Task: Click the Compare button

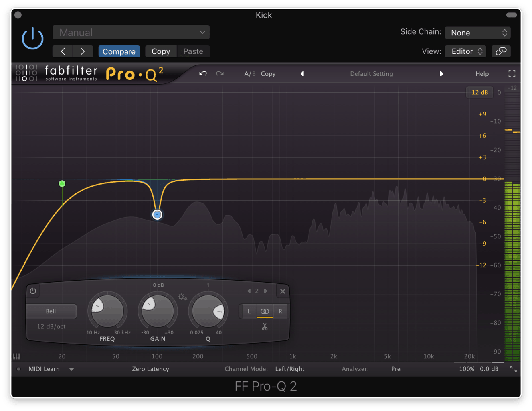Action: pos(119,51)
